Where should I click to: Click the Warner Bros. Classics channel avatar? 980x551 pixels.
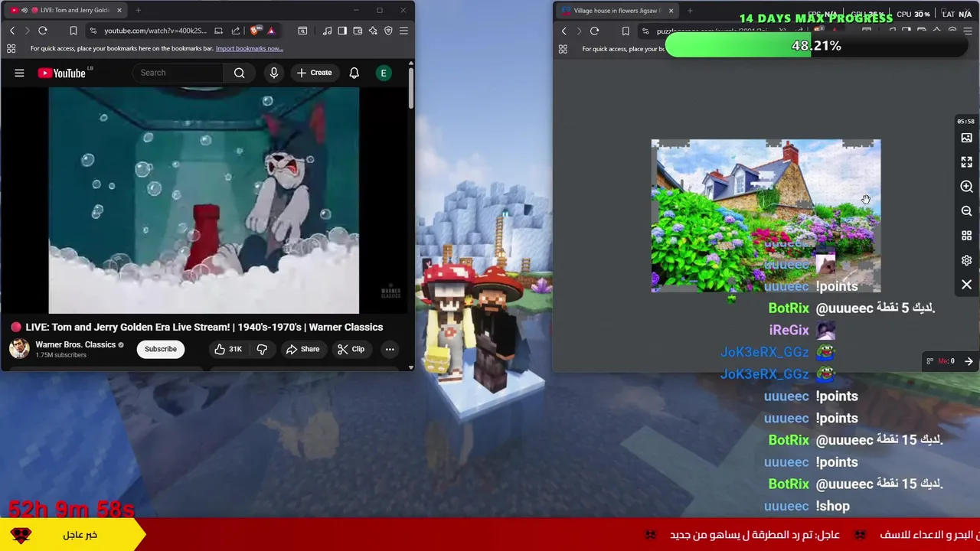pyautogui.click(x=19, y=349)
